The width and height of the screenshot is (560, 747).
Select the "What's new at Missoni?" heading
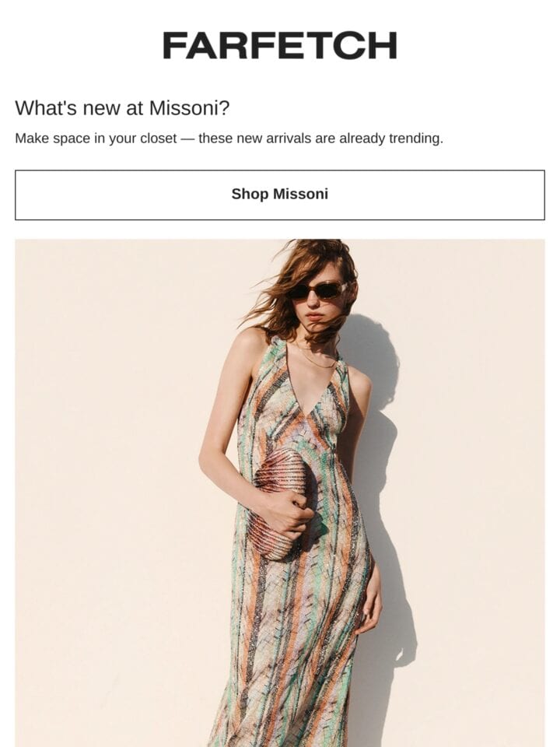tap(122, 108)
